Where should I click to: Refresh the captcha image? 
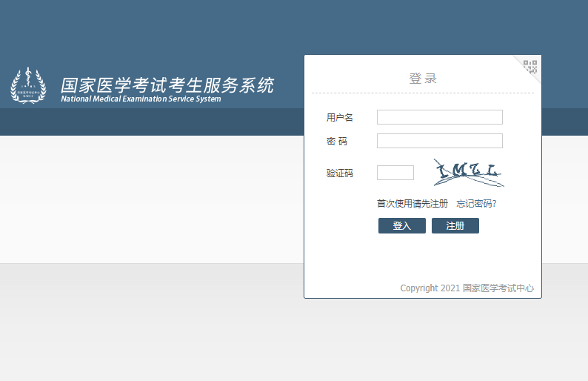(x=469, y=173)
